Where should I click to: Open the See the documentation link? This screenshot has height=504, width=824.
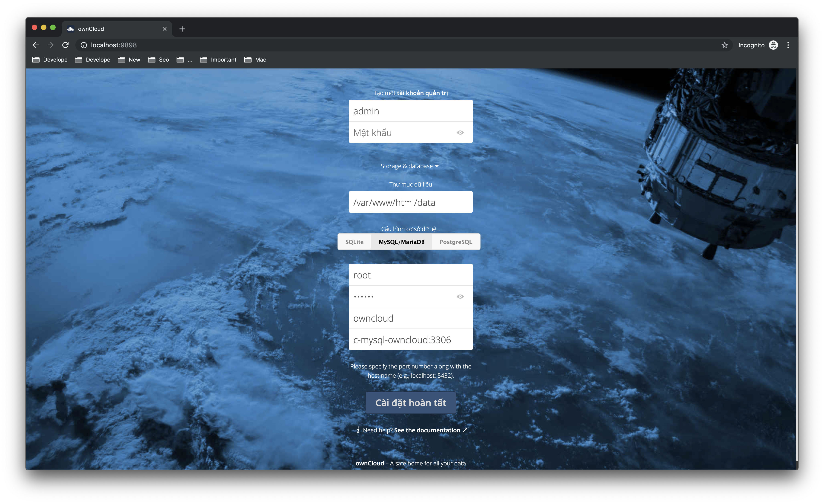click(427, 430)
